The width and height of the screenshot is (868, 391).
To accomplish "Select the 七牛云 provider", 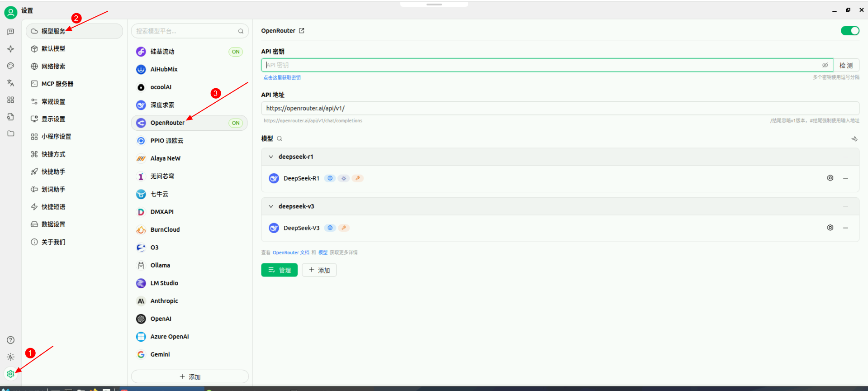I will coord(190,194).
